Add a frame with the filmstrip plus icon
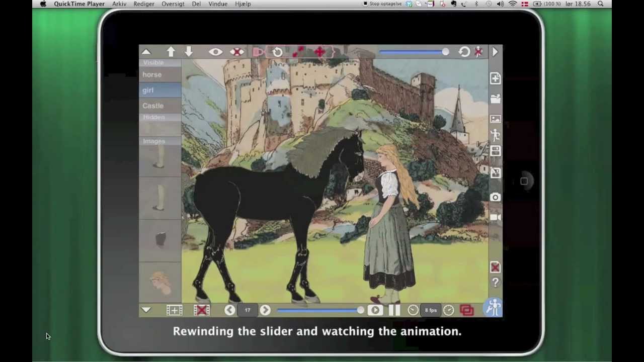 tap(175, 310)
